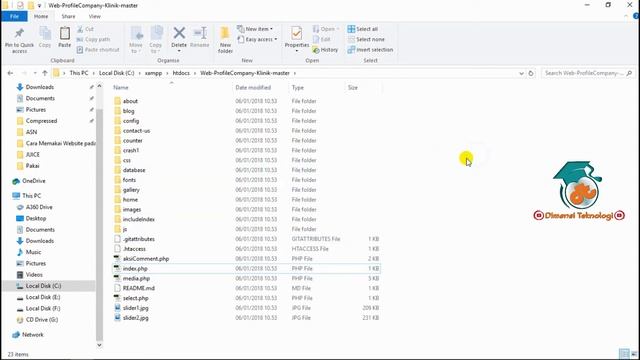Click Paste shortcut in ribbon
This screenshot has height=360, width=640.
pos(98,49)
